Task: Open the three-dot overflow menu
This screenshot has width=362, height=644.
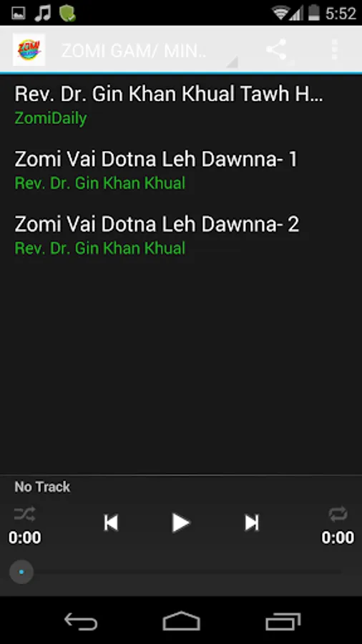Action: [335, 50]
